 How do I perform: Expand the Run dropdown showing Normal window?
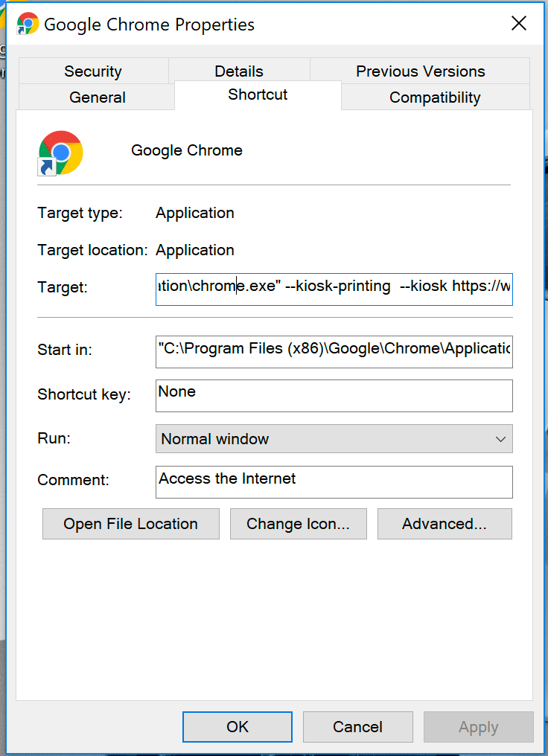(334, 439)
